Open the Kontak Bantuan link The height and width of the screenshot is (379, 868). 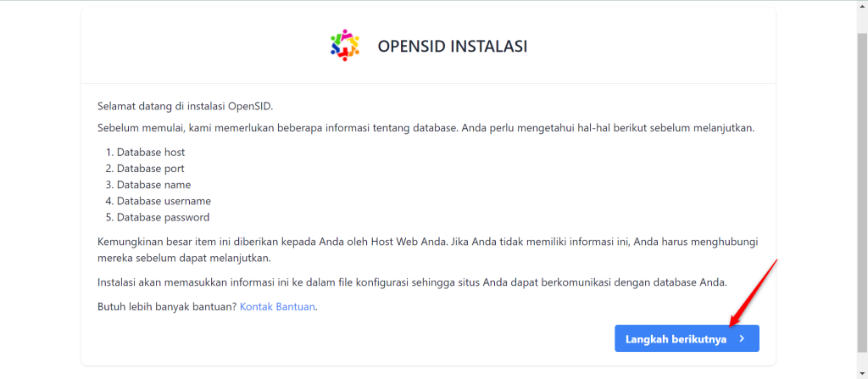[x=277, y=307]
